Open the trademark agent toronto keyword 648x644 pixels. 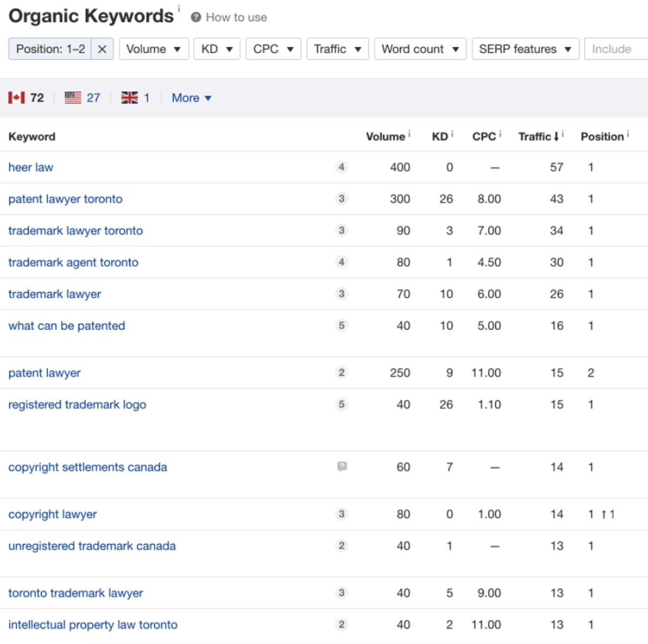(73, 262)
